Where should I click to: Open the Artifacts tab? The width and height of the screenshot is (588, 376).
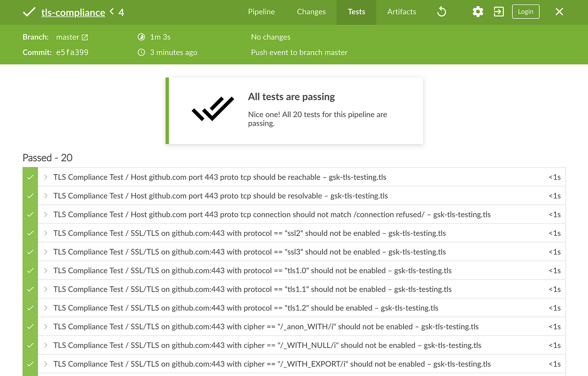[x=402, y=12]
